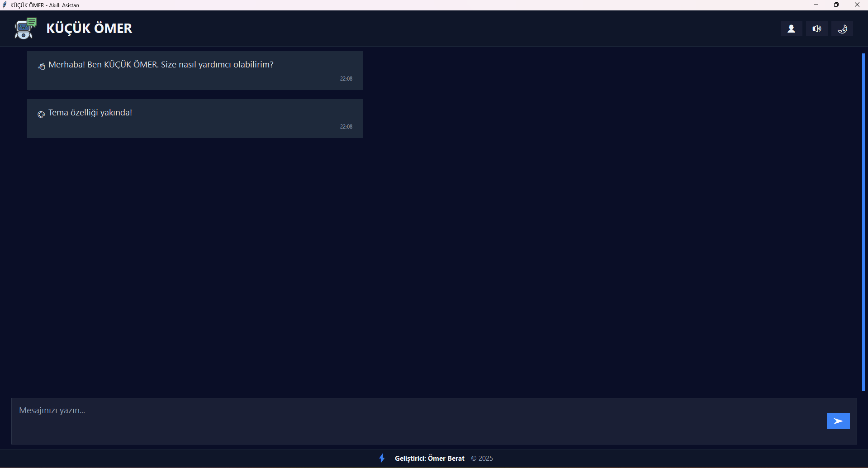The width and height of the screenshot is (868, 468).
Task: Click the 22:08 timestamp on Tema message
Action: (346, 127)
